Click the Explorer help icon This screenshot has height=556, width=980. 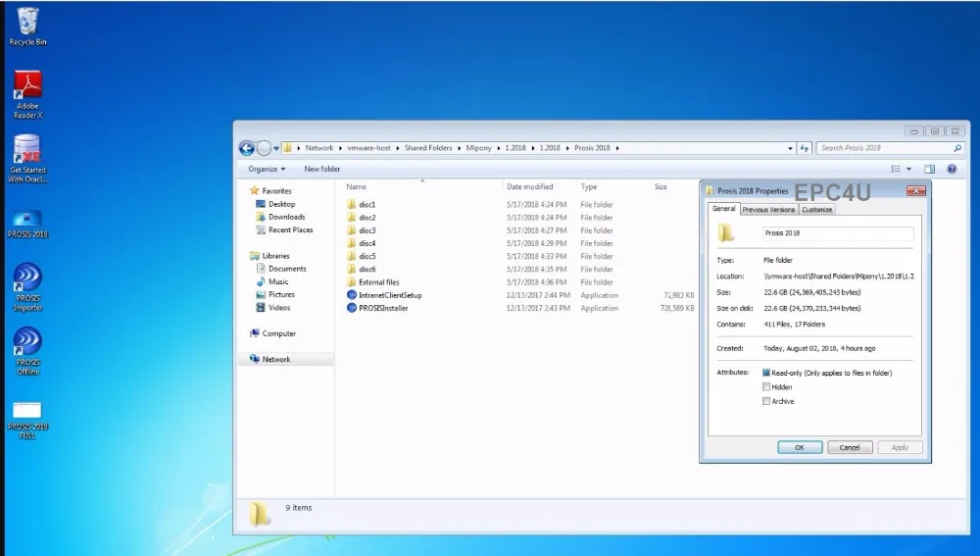[x=951, y=169]
